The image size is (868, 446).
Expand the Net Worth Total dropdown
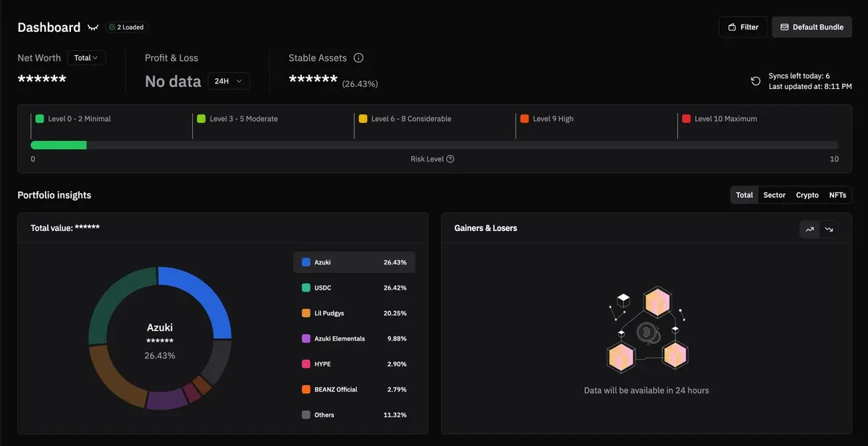coord(86,57)
